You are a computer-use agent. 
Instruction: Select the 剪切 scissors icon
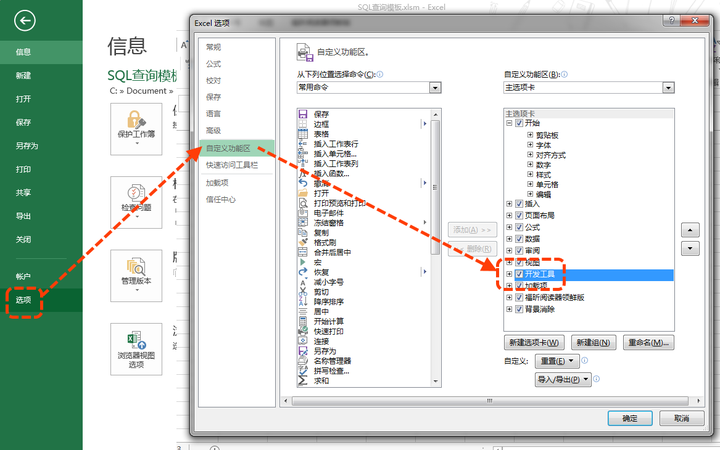303,292
